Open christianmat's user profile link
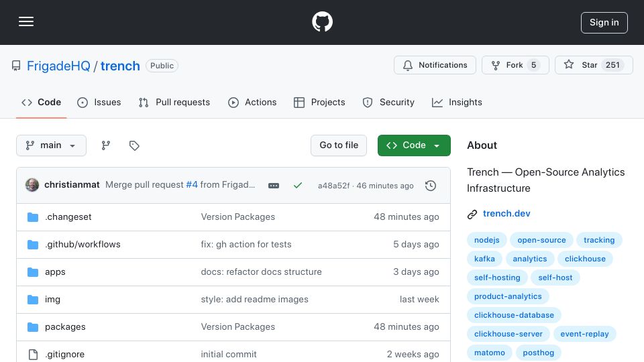Viewport: 644px width, 362px height. pos(72,185)
